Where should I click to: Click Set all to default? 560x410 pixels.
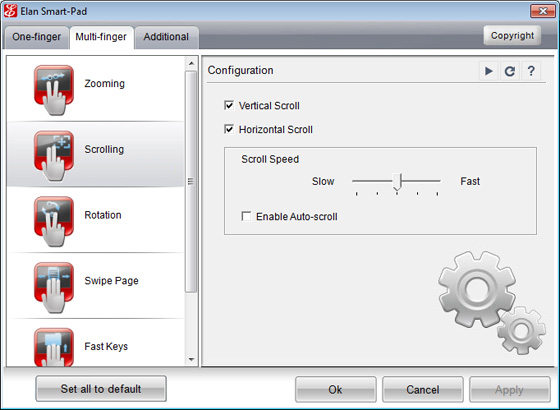[x=101, y=389]
